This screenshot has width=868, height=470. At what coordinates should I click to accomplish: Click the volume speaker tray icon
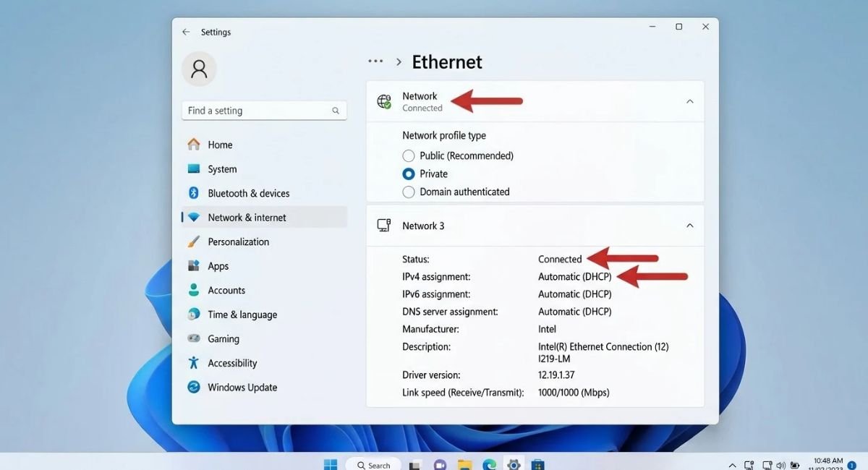(x=781, y=465)
